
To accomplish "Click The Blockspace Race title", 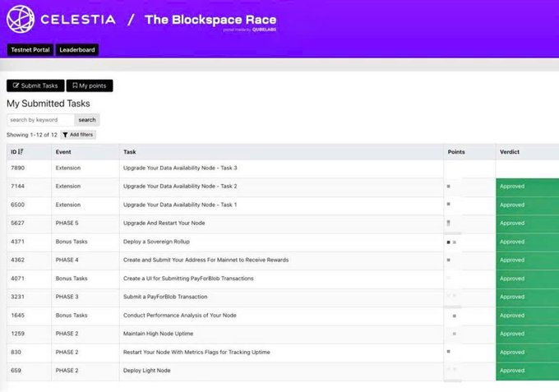I will [210, 20].
